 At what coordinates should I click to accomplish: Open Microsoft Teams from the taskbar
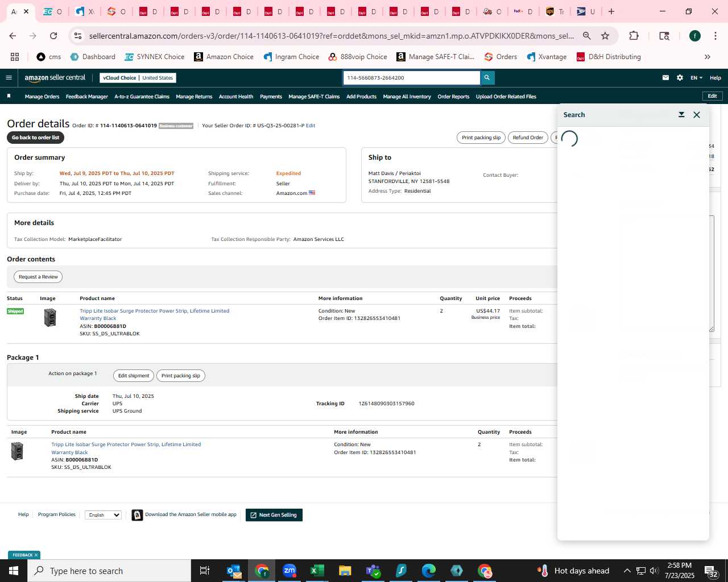[373, 571]
